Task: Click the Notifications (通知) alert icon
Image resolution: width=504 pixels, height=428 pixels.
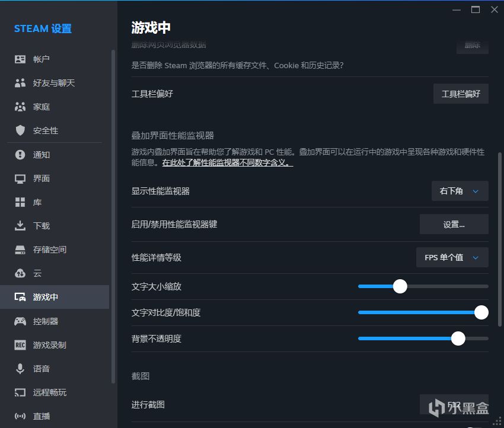Action: pos(20,155)
